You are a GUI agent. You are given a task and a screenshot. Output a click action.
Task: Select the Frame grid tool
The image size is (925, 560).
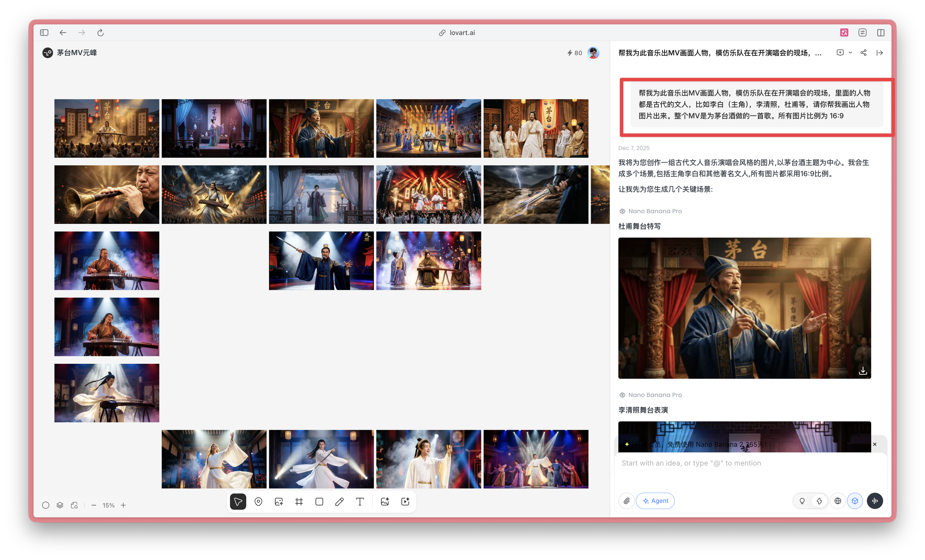299,501
